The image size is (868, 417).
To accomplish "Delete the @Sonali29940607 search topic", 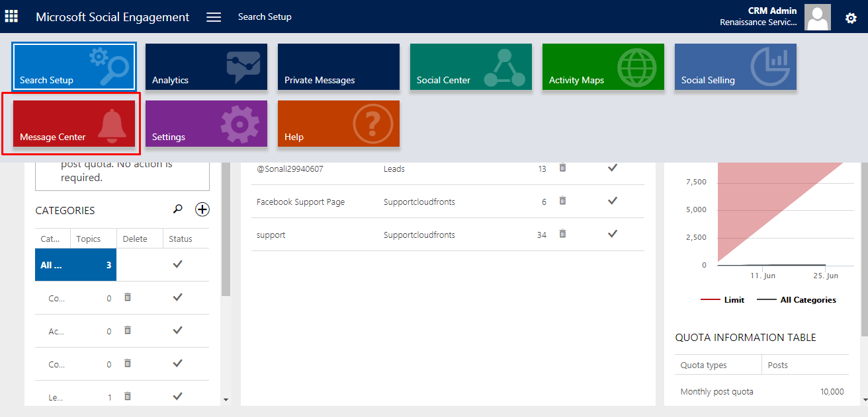I will click(x=562, y=168).
